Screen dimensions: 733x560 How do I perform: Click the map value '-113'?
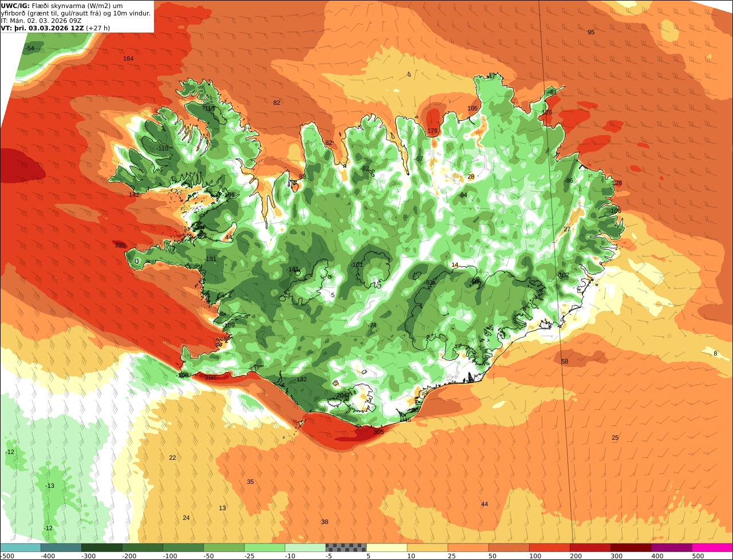pyautogui.click(x=209, y=109)
